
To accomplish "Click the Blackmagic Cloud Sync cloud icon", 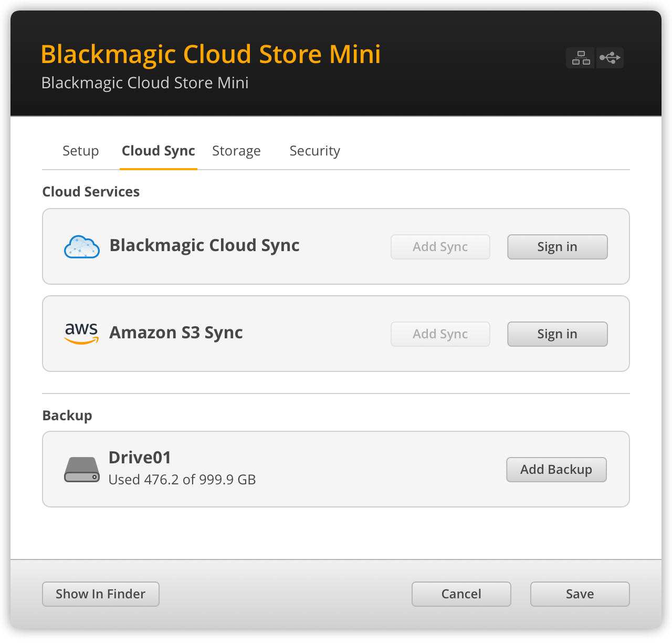I will [81, 246].
